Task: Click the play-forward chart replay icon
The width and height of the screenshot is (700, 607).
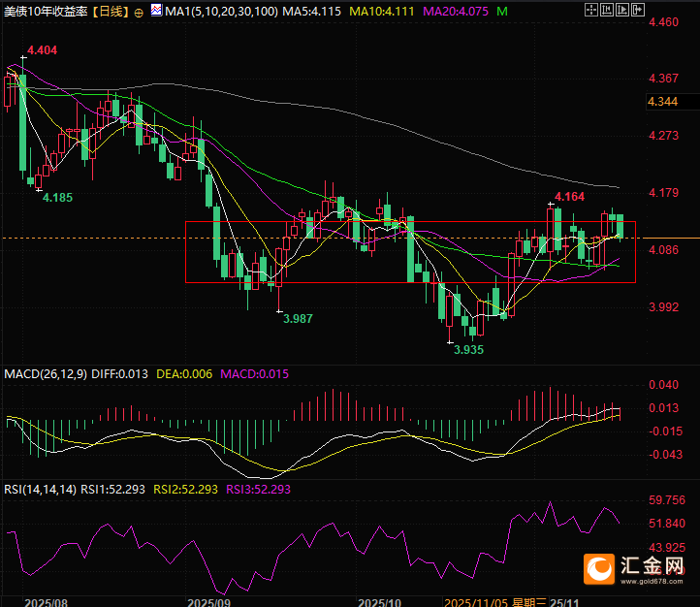Action: (622, 10)
